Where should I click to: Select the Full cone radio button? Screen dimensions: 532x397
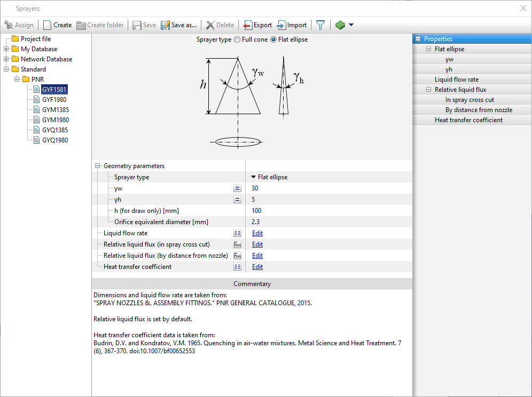coord(237,39)
